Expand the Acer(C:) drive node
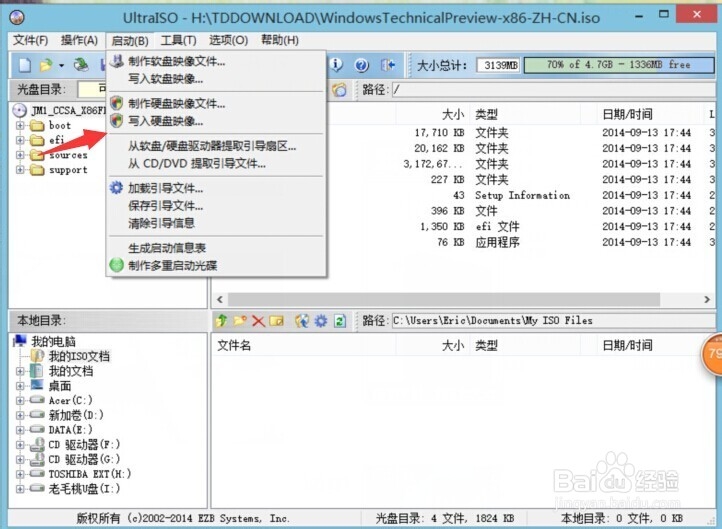The height and width of the screenshot is (529, 722). coord(20,401)
